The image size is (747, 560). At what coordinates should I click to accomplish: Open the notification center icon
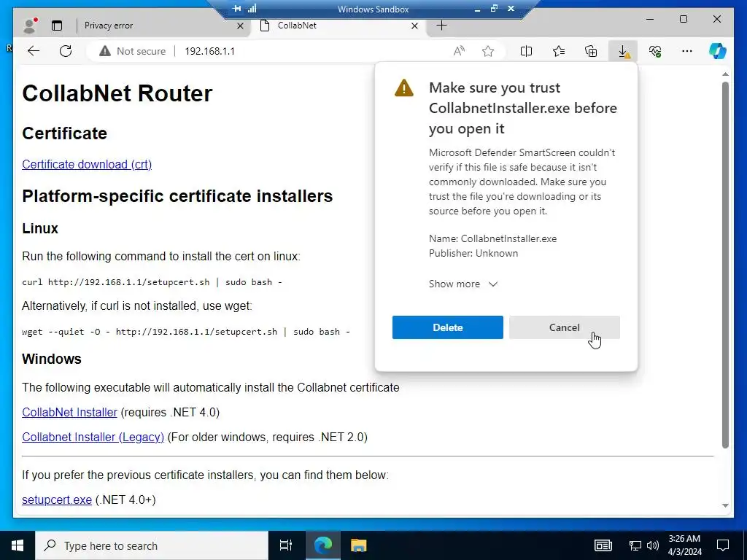723,545
